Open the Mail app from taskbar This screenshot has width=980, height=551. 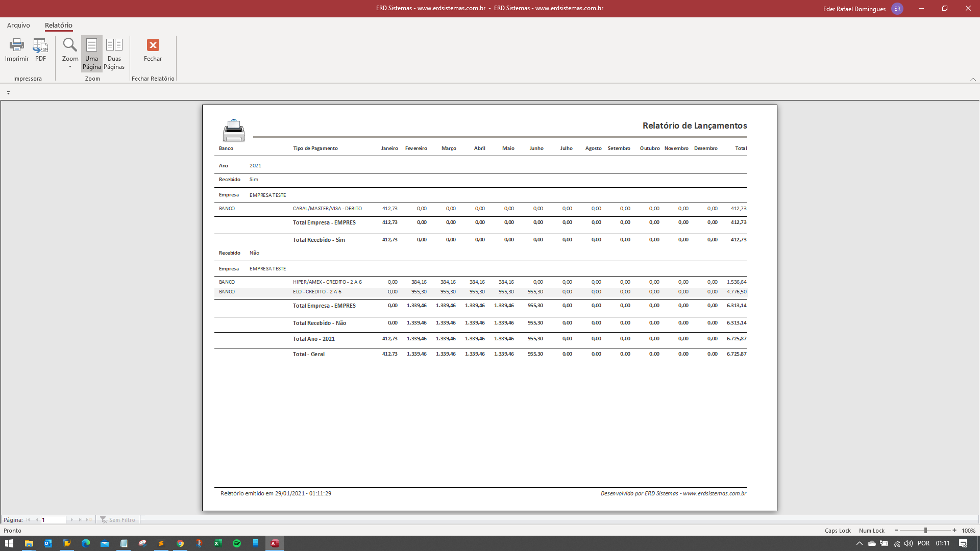tap(105, 543)
